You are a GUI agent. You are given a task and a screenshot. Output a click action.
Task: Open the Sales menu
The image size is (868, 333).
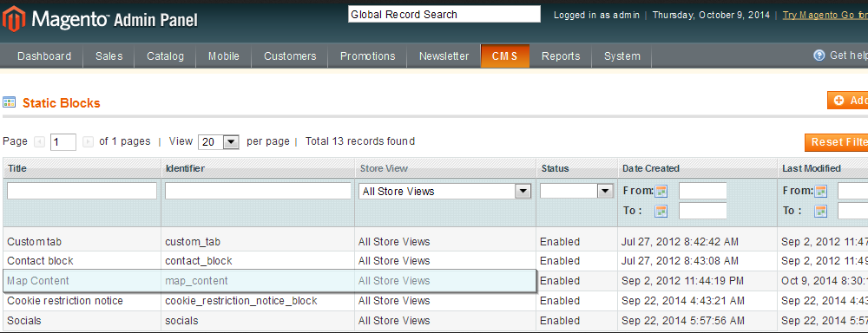pos(109,55)
